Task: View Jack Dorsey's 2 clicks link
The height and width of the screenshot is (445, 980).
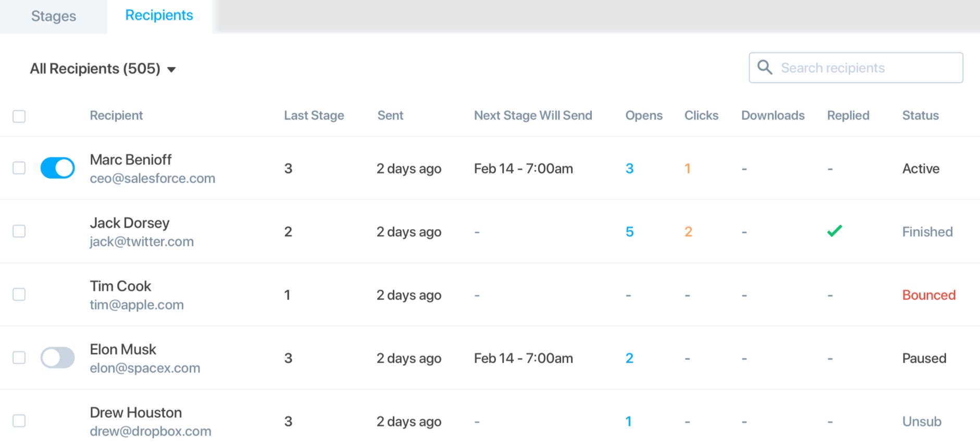Action: (x=688, y=232)
